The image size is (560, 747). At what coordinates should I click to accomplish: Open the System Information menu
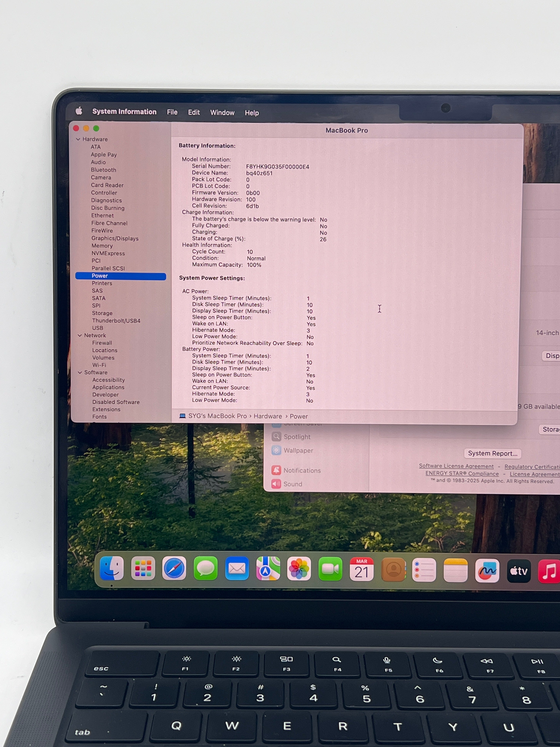125,112
